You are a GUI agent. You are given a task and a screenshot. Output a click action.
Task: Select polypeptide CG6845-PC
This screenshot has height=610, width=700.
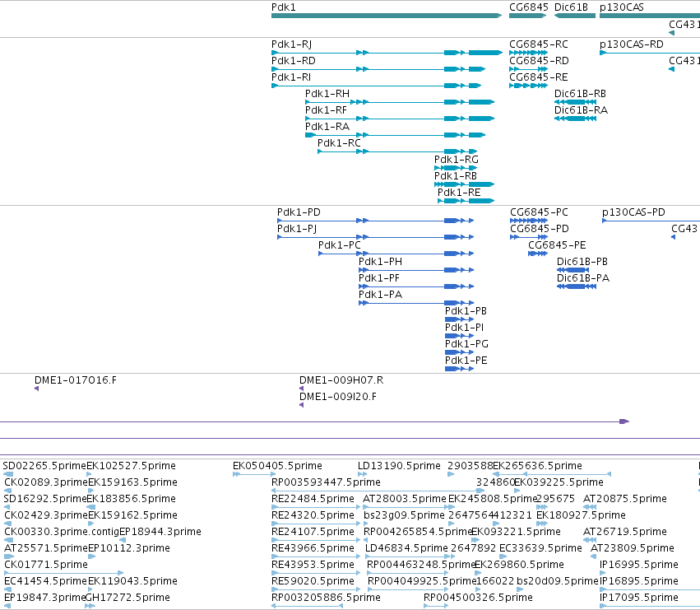[540, 212]
